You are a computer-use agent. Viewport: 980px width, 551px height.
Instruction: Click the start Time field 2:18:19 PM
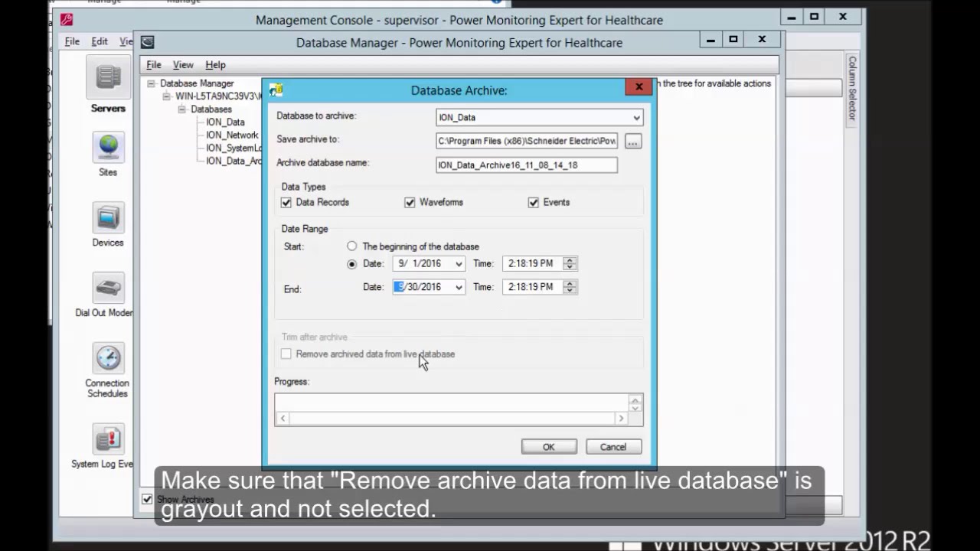[x=532, y=263]
